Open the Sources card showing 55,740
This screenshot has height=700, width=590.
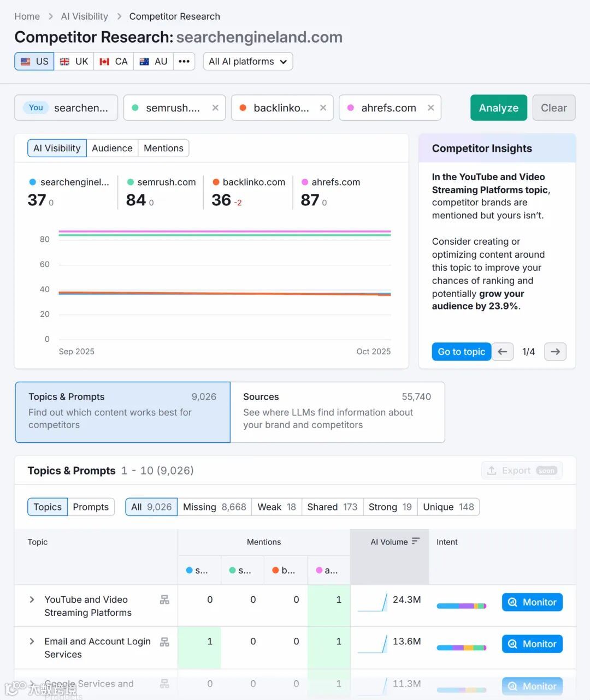click(x=338, y=412)
